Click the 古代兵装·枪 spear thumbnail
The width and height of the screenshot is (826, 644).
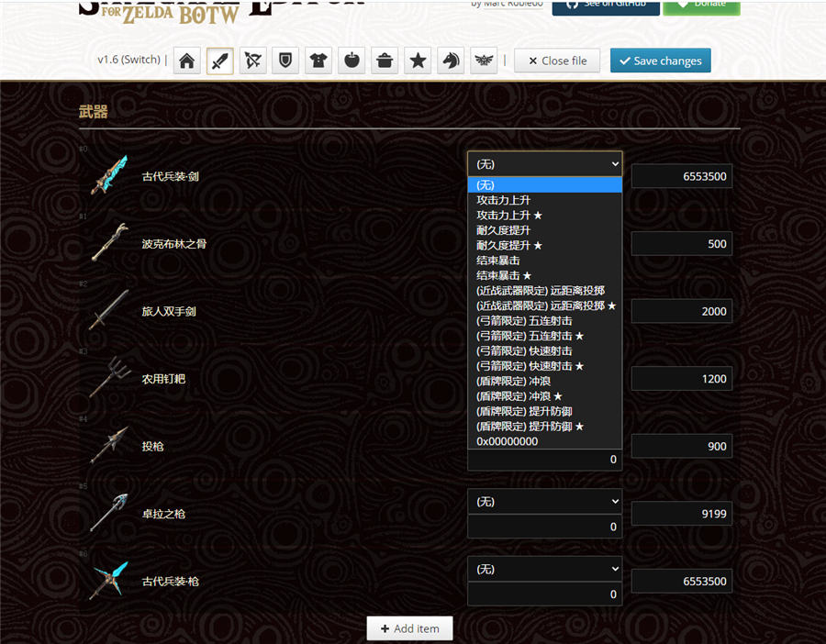click(109, 580)
